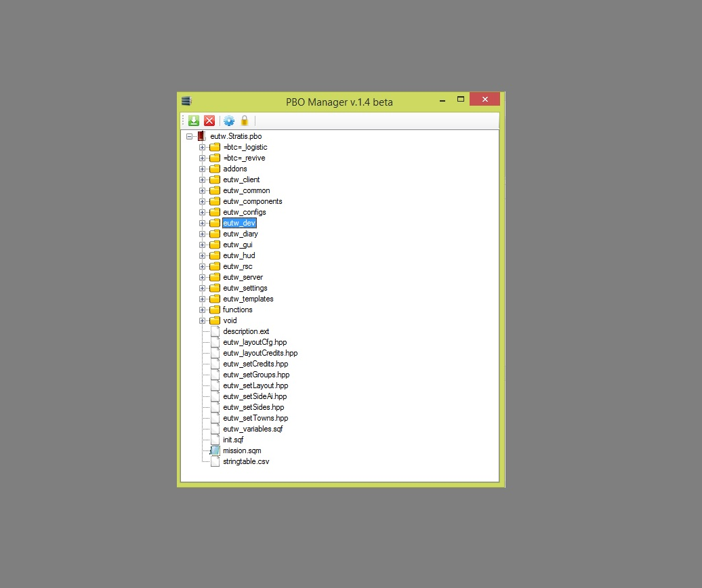The height and width of the screenshot is (588, 702).
Task: Click the yellow padlock toolbar icon
Action: (245, 121)
